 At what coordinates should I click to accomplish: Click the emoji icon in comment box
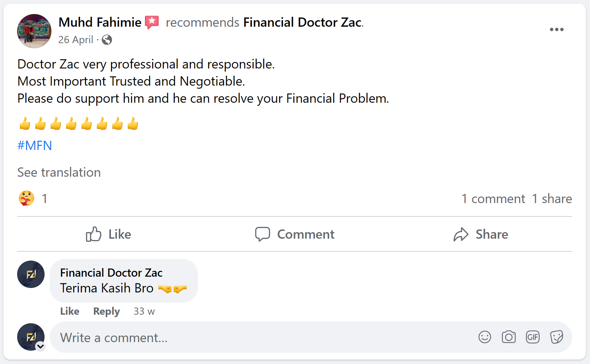(484, 337)
